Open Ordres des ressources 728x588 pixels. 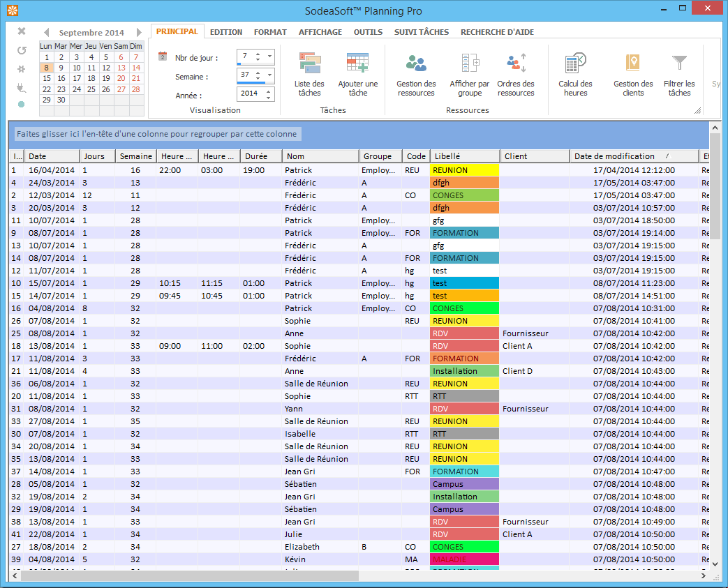[515, 74]
